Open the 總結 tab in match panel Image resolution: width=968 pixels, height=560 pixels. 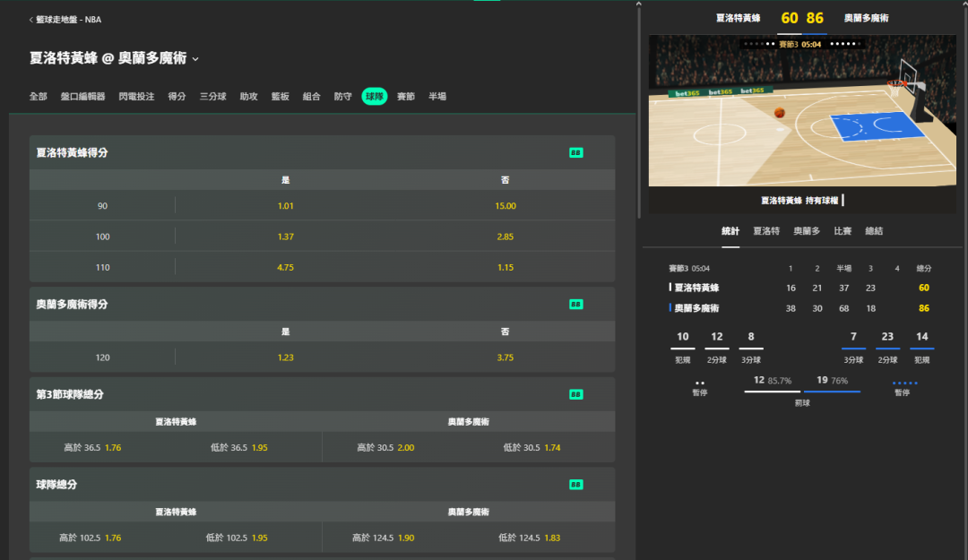(x=874, y=231)
